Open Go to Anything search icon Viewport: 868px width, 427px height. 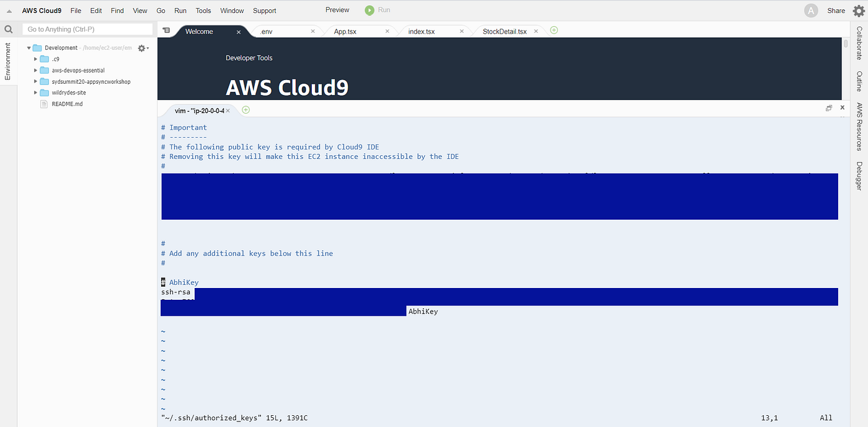pos(8,29)
